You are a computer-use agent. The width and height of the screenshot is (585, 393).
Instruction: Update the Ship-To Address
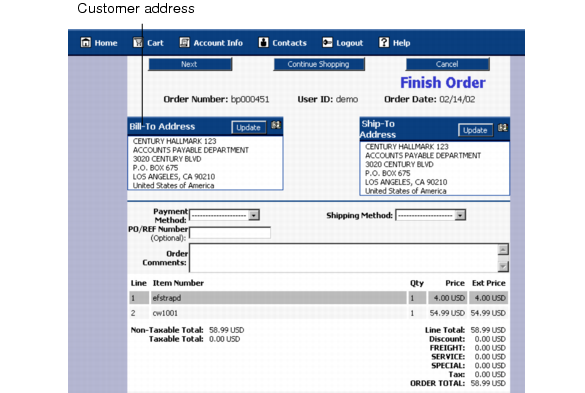pos(475,130)
